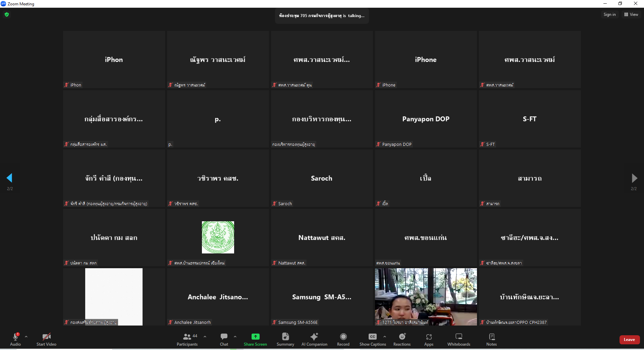Expand caption options chevron
This screenshot has height=350, width=644.
[385, 337]
